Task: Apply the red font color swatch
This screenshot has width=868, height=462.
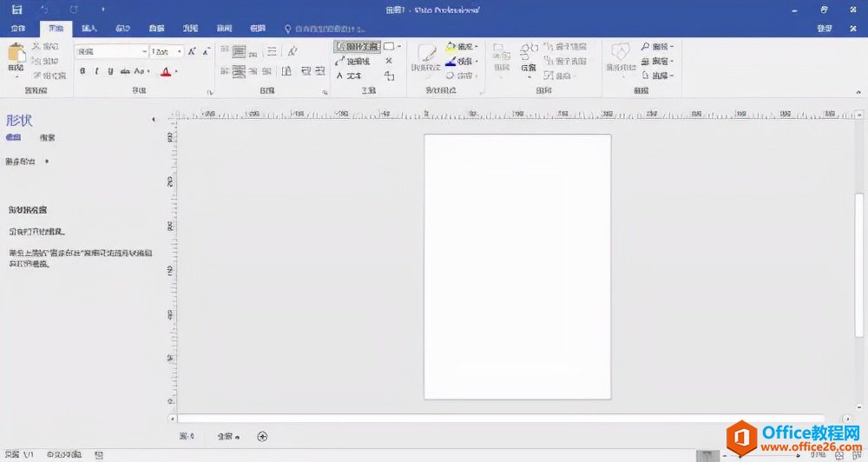Action: (166, 71)
